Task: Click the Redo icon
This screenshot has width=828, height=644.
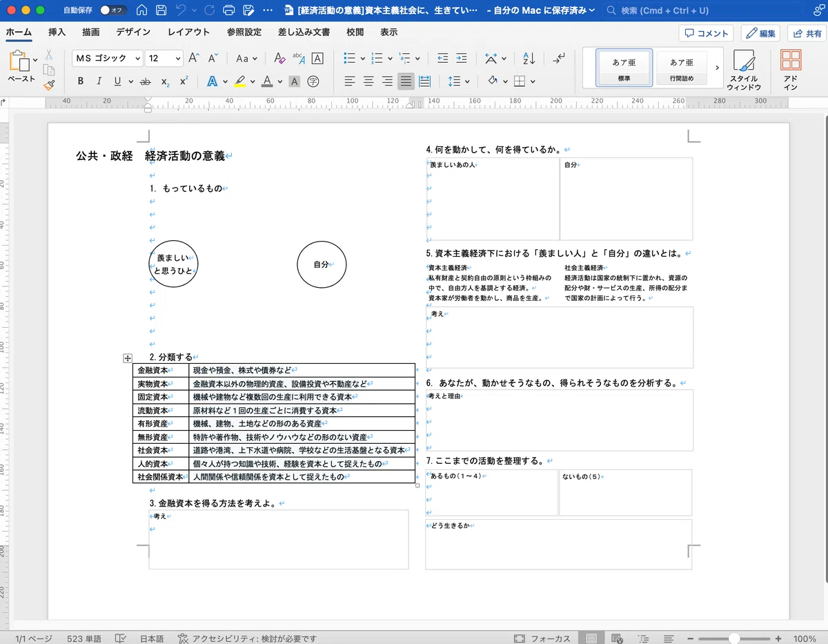Action: [209, 10]
